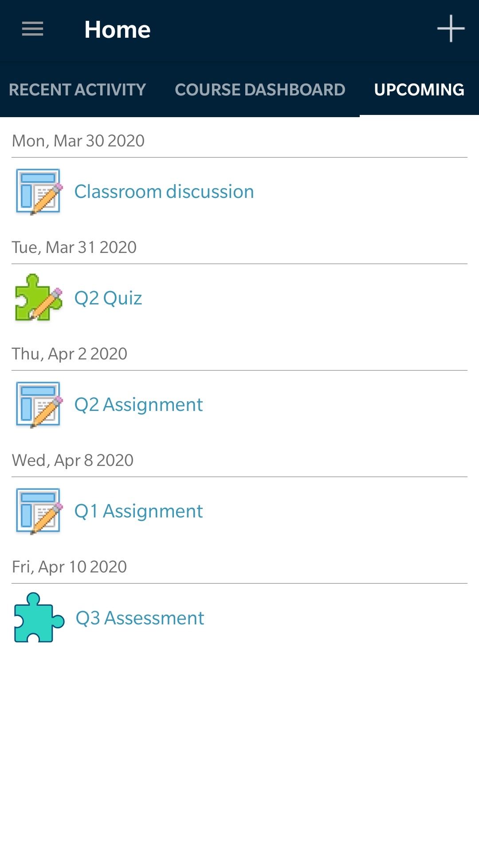Viewport: 479px width, 868px height.
Task: Click the Home title text
Action: pyautogui.click(x=118, y=30)
